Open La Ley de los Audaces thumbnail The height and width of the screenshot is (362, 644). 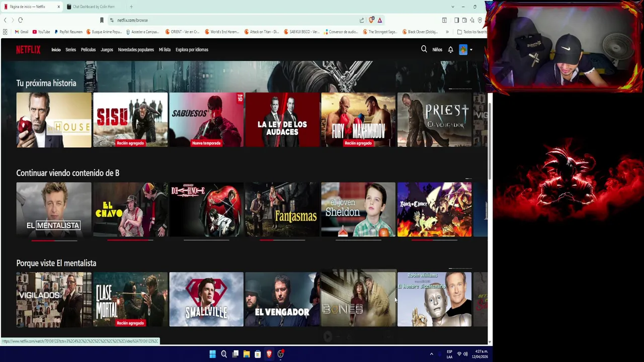pos(282,120)
